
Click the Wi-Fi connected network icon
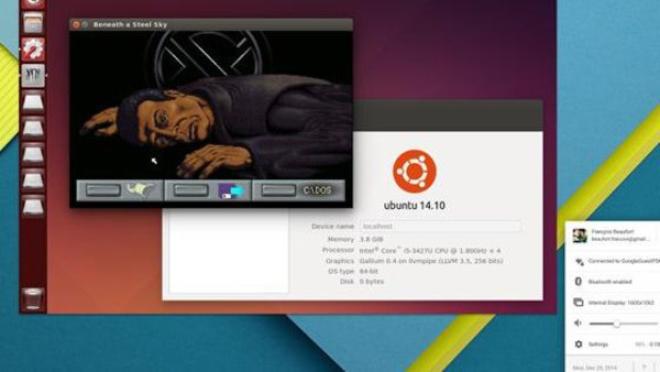point(579,261)
